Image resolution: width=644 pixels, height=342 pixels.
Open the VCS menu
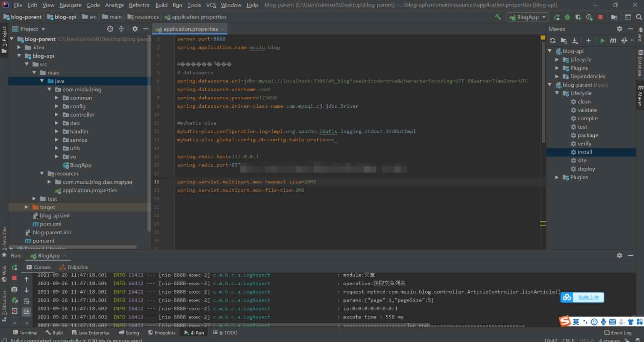211,5
